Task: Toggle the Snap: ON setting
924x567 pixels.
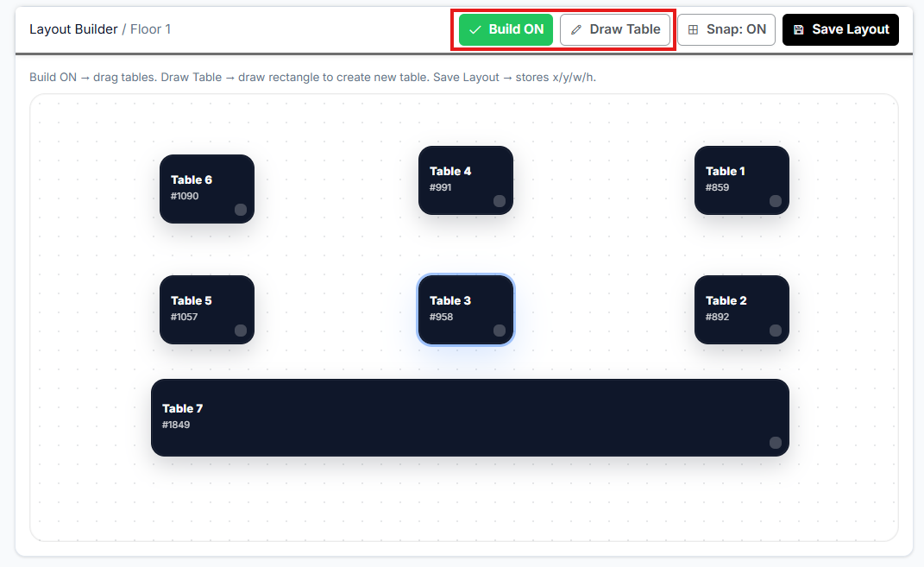Action: point(726,29)
